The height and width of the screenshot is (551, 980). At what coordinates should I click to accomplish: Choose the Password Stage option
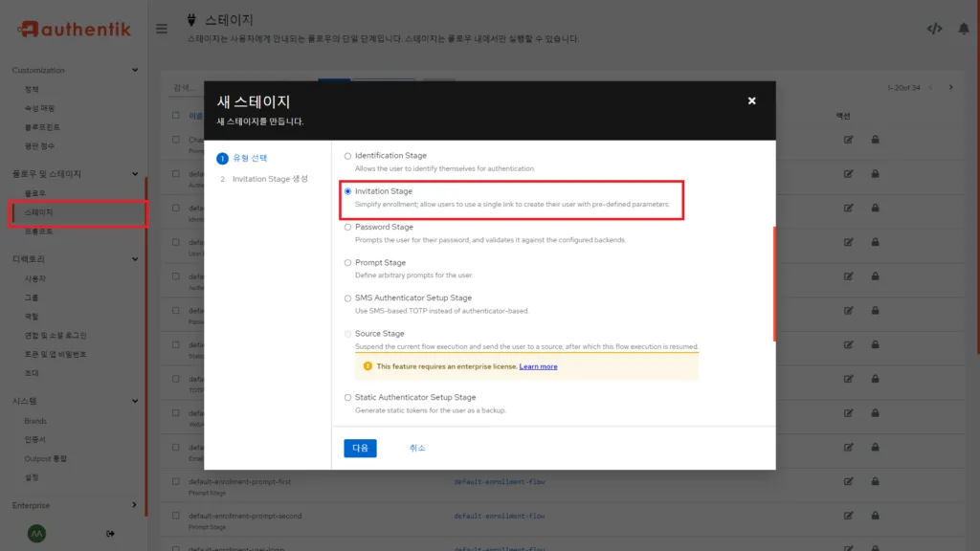click(347, 228)
